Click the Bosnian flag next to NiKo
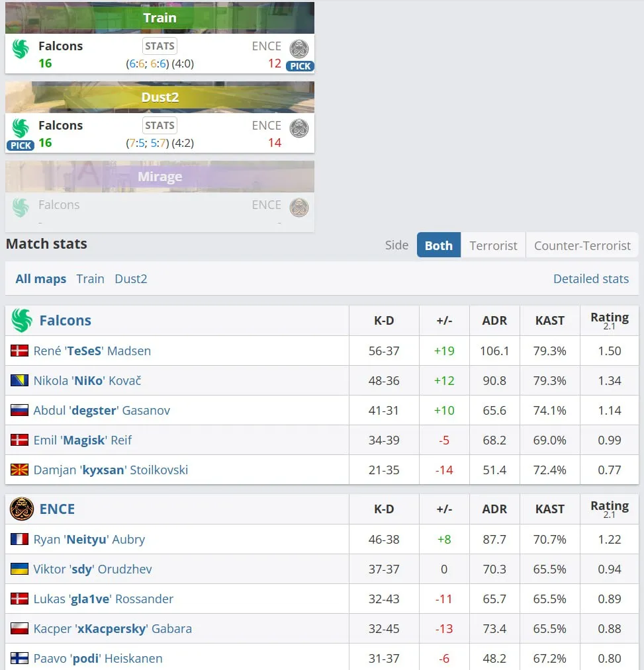The height and width of the screenshot is (670, 644). 19,380
